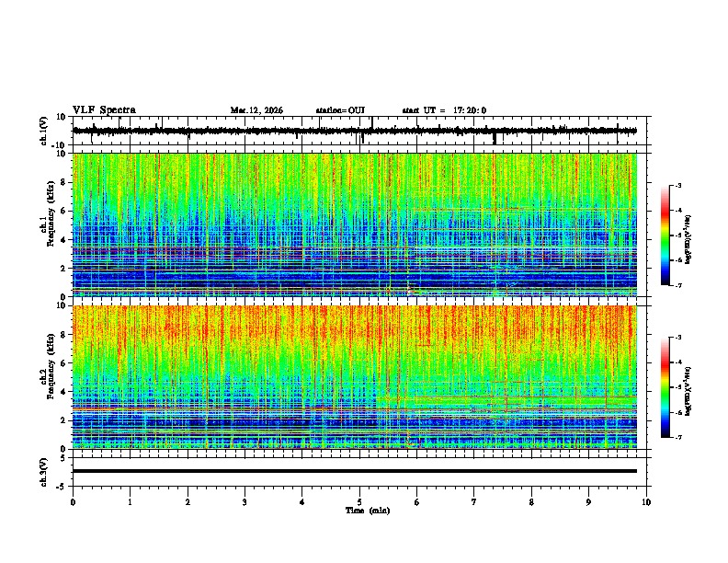Click the ch.2 "Frequency (kHz)" axis label
The height and width of the screenshot is (563, 728).
tap(51, 366)
